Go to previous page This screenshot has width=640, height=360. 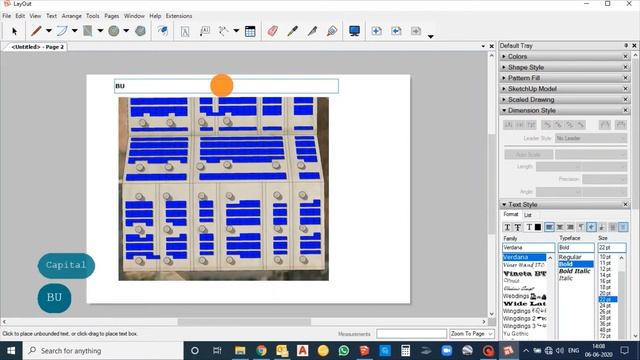[x=396, y=31]
